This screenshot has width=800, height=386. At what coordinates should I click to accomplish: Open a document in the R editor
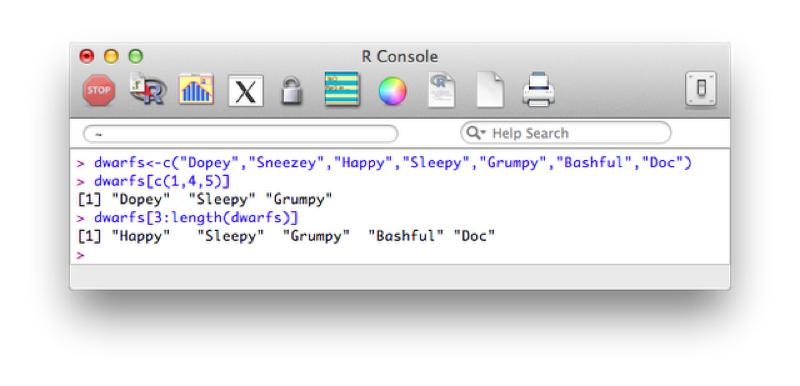point(441,90)
